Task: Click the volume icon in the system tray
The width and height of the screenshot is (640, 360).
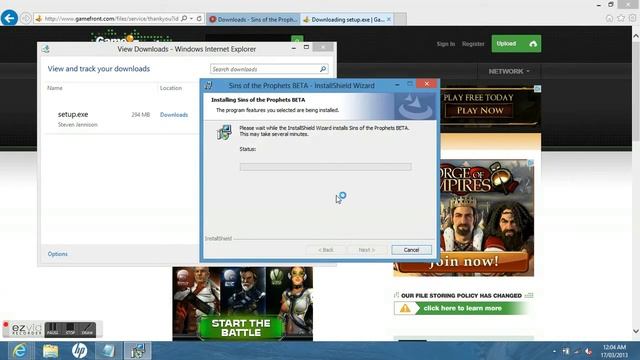Action: [588, 351]
